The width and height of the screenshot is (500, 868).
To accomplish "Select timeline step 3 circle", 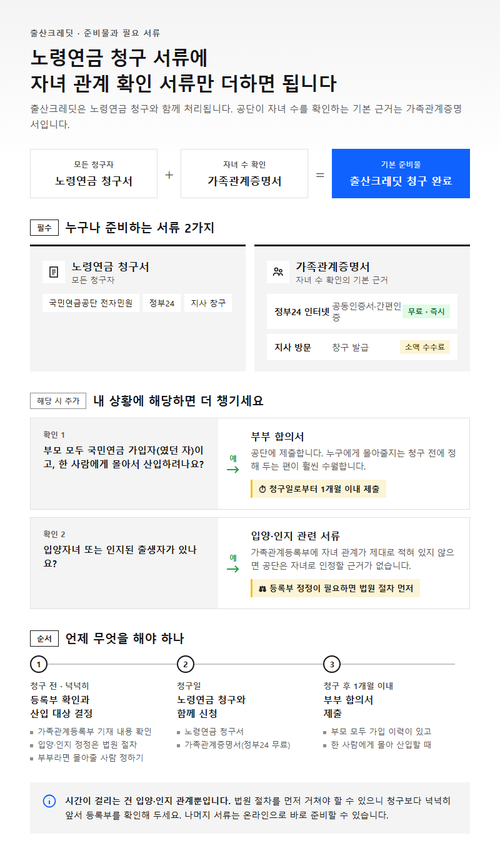I will [x=332, y=664].
